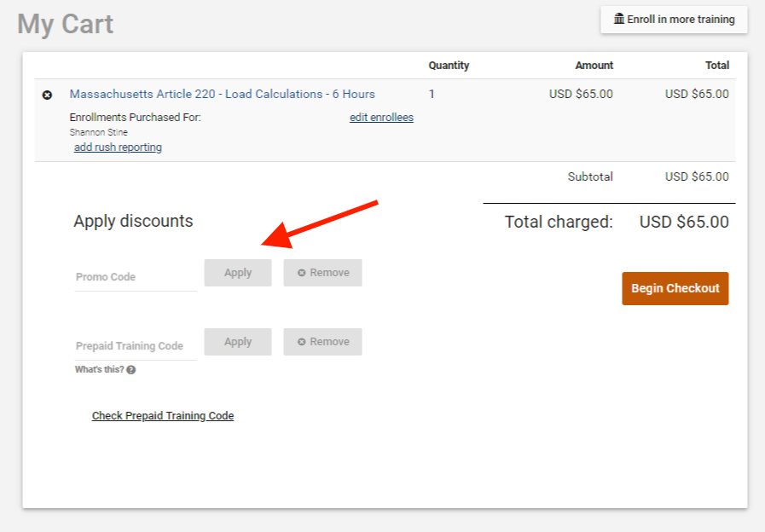Click the What's this? label text

coord(100,370)
